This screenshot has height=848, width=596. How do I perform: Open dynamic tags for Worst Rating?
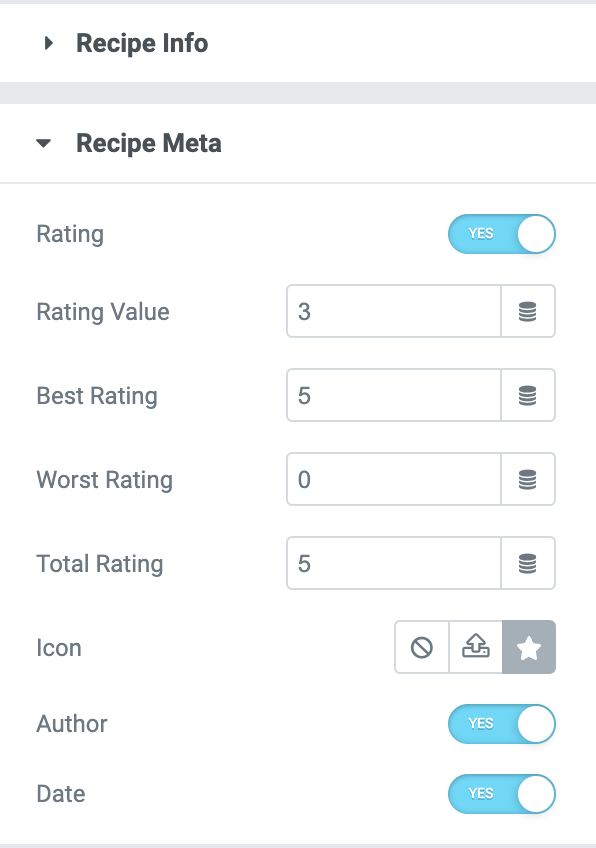(528, 479)
